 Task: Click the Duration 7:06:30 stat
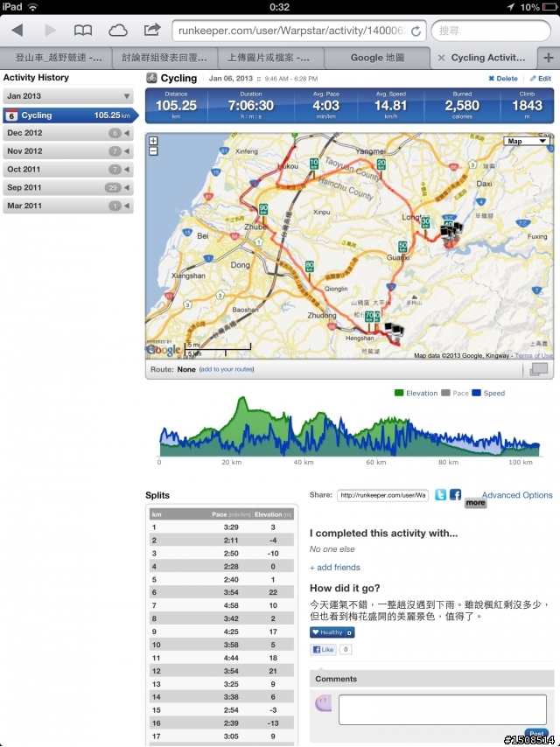[x=251, y=105]
